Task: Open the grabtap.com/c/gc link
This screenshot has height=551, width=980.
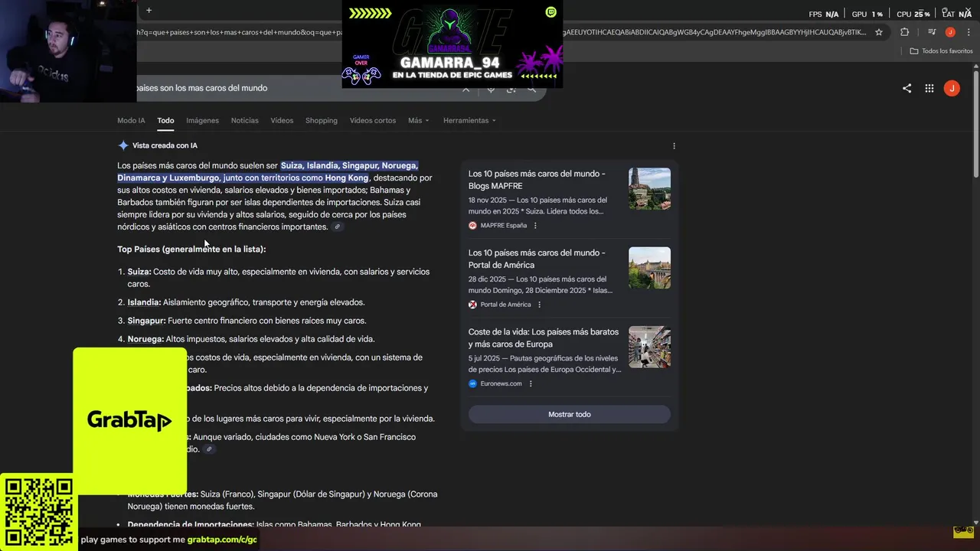Action: [222, 540]
